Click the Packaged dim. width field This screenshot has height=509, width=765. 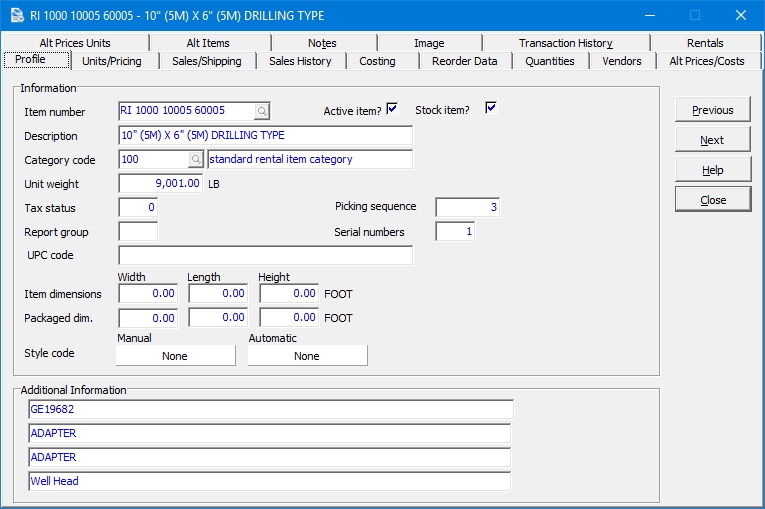pos(148,318)
